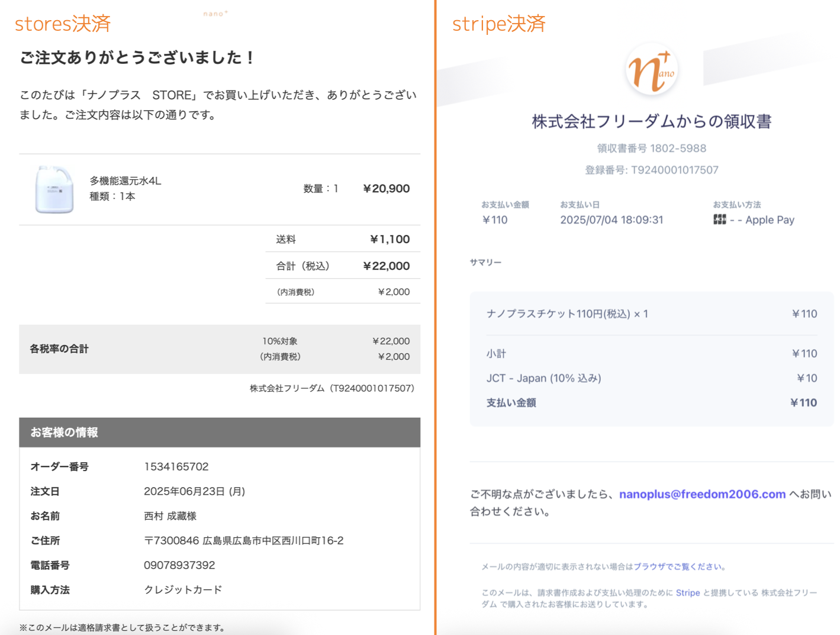
Task: Open the ブラウザでご覧ください link
Action: pos(679,566)
